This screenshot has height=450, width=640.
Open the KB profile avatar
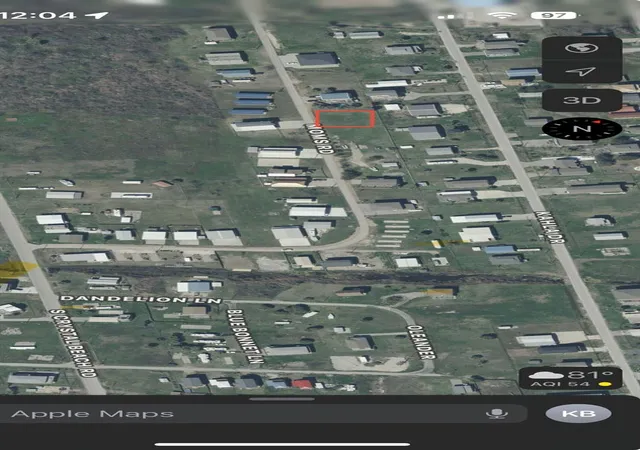[578, 414]
